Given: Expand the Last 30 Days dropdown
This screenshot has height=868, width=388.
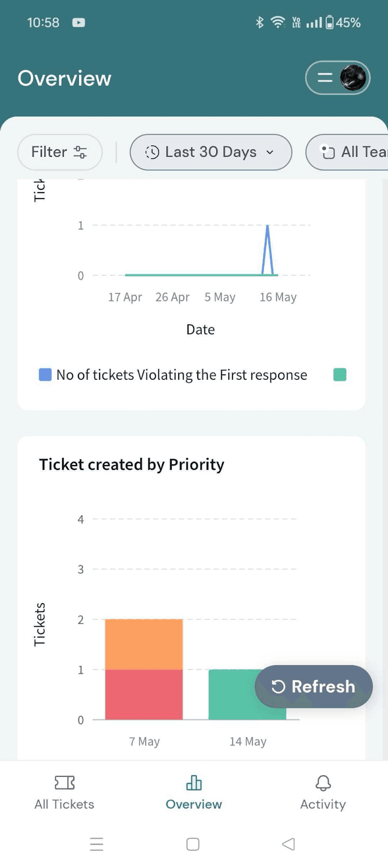Looking at the screenshot, I should [211, 152].
